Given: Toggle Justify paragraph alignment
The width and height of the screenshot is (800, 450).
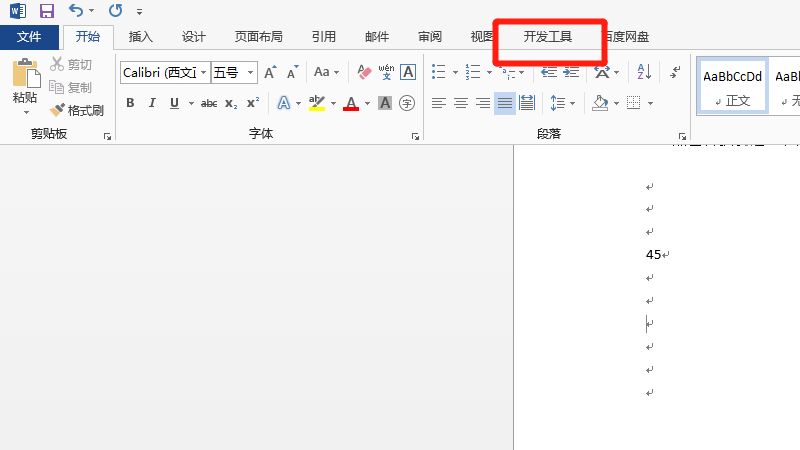Looking at the screenshot, I should [505, 103].
